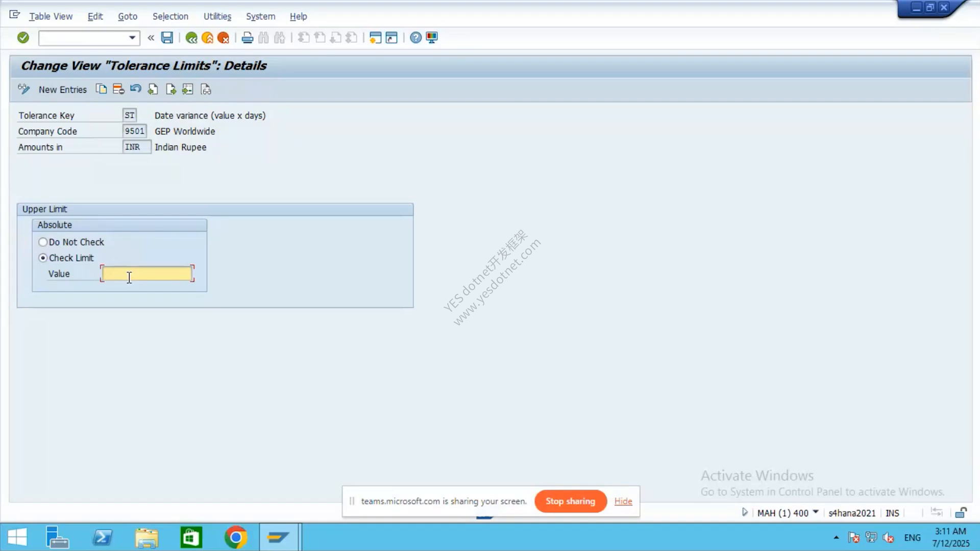980x551 pixels.
Task: Open the Utilities menu
Action: tap(217, 16)
